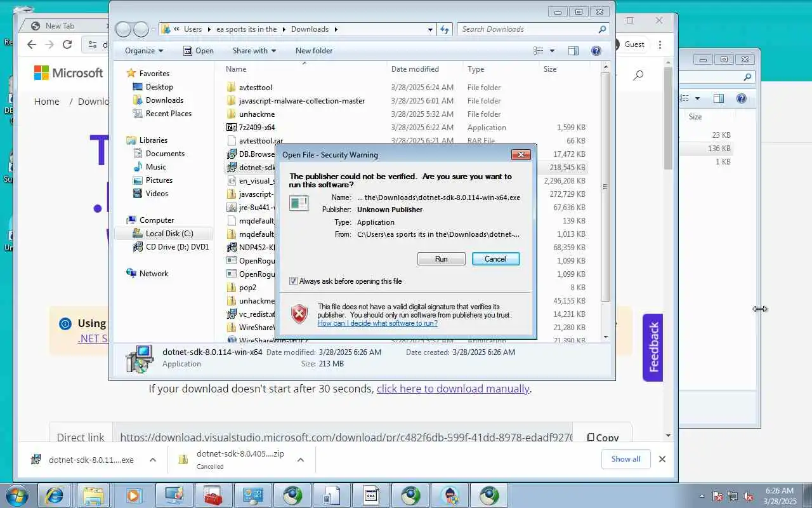This screenshot has height=508, width=812.
Task: Expand the arrow after Downloads in the breadcrumb
Action: (336, 29)
